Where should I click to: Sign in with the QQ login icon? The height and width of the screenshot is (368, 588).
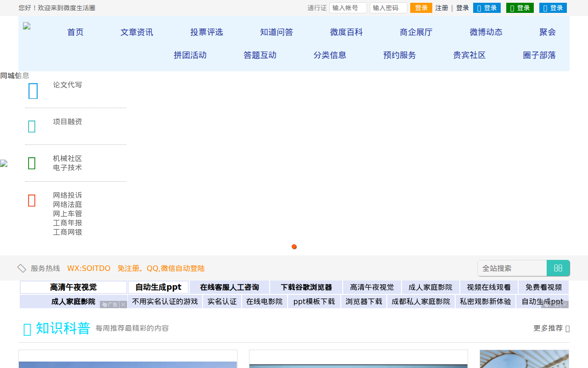(x=486, y=7)
